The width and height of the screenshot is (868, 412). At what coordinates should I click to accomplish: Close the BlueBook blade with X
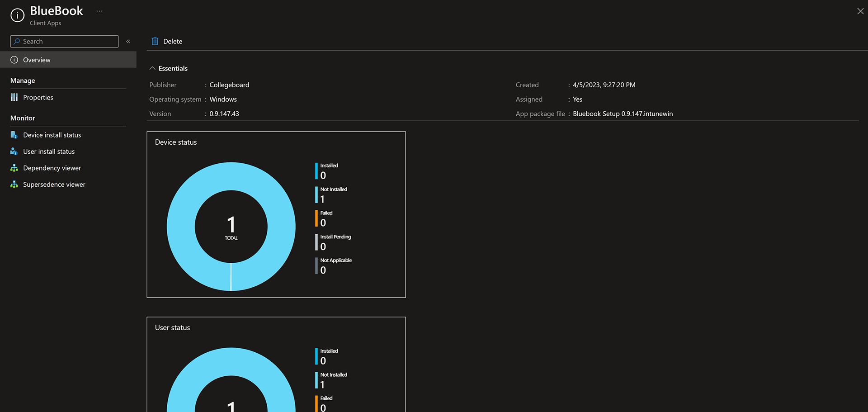(860, 11)
